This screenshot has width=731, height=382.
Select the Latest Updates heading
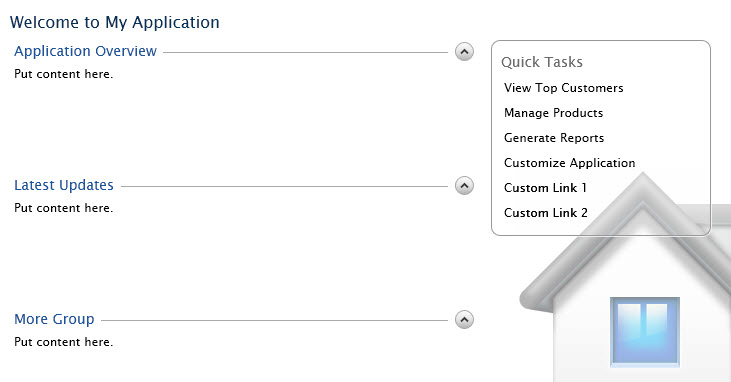64,185
